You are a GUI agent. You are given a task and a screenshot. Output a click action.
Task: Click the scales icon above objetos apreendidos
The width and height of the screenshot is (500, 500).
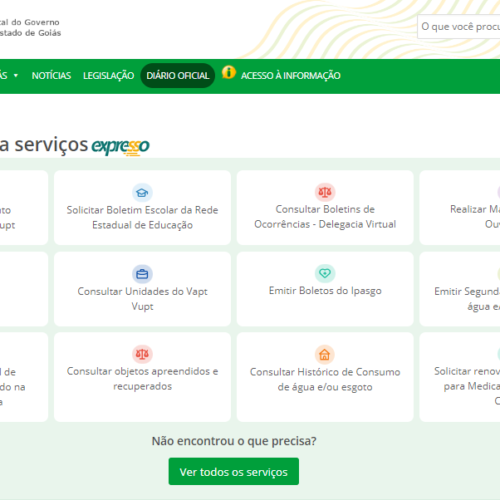142,354
